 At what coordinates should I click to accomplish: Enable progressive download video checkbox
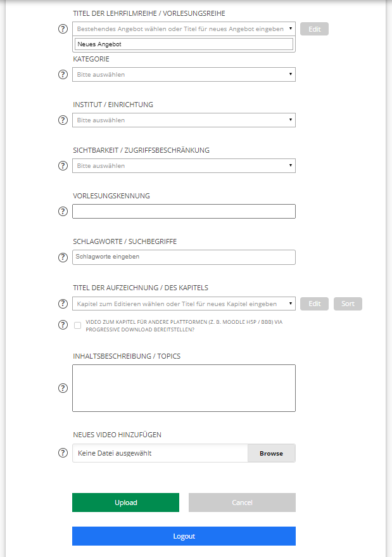[x=77, y=325]
